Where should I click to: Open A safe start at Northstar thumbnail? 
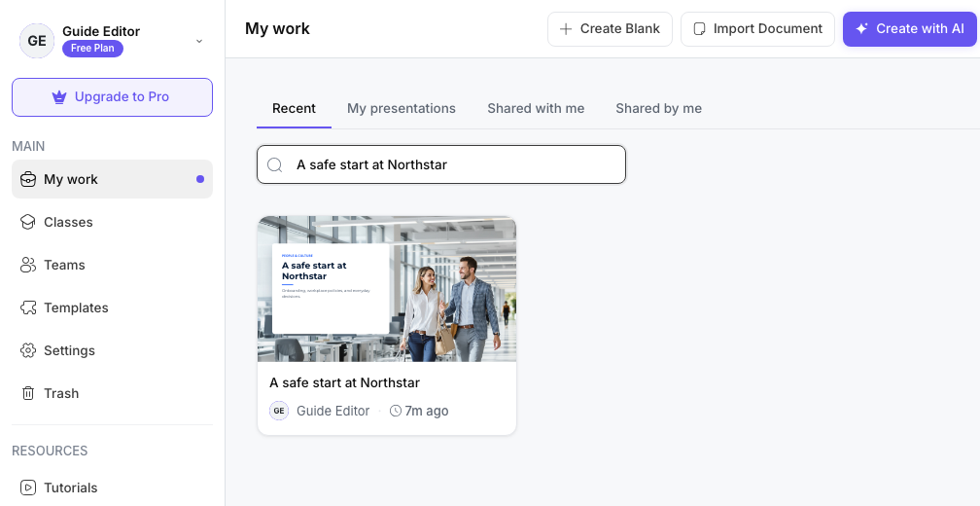click(387, 289)
